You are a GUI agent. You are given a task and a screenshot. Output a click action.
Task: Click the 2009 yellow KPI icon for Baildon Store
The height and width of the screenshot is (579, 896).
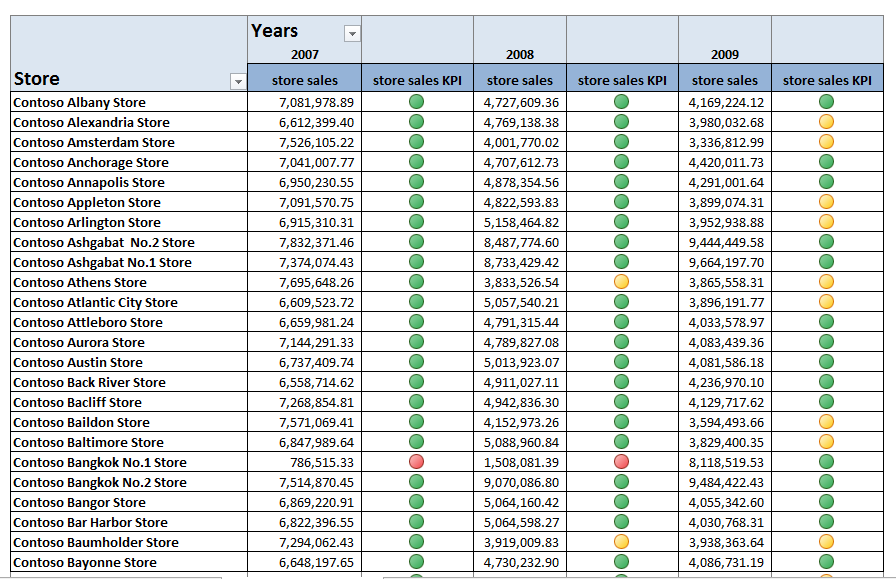[826, 422]
